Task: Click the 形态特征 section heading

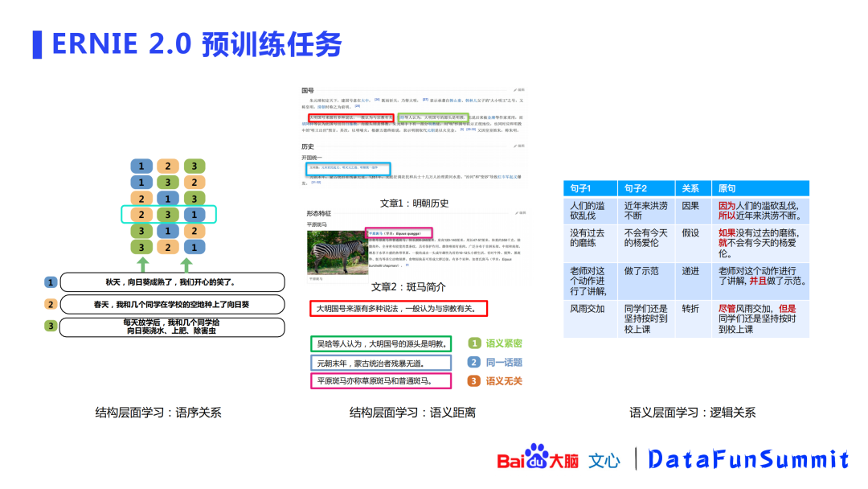Action: click(x=319, y=213)
